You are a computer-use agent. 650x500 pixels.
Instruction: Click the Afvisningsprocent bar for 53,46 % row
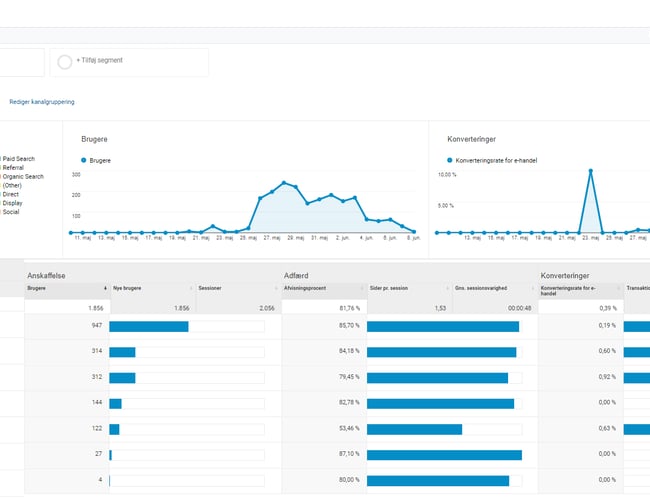414,429
